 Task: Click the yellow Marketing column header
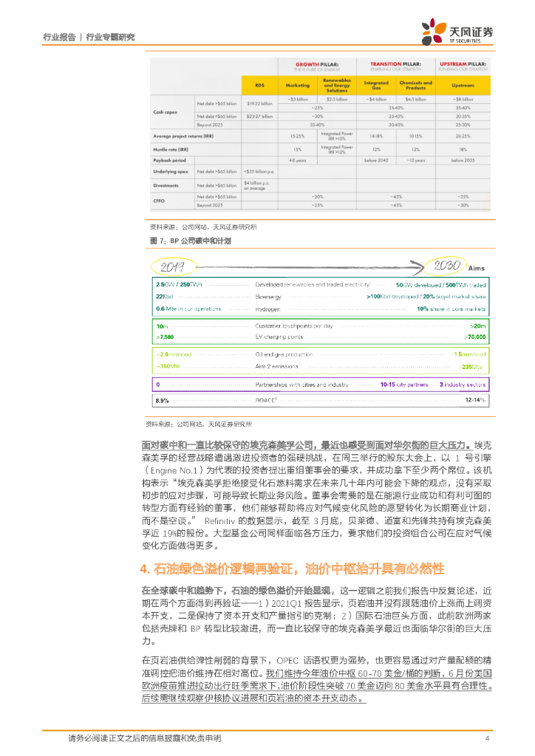pyautogui.click(x=298, y=86)
